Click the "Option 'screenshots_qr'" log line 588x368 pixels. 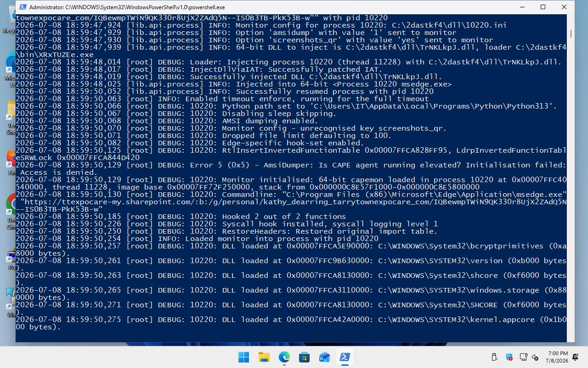click(x=254, y=40)
